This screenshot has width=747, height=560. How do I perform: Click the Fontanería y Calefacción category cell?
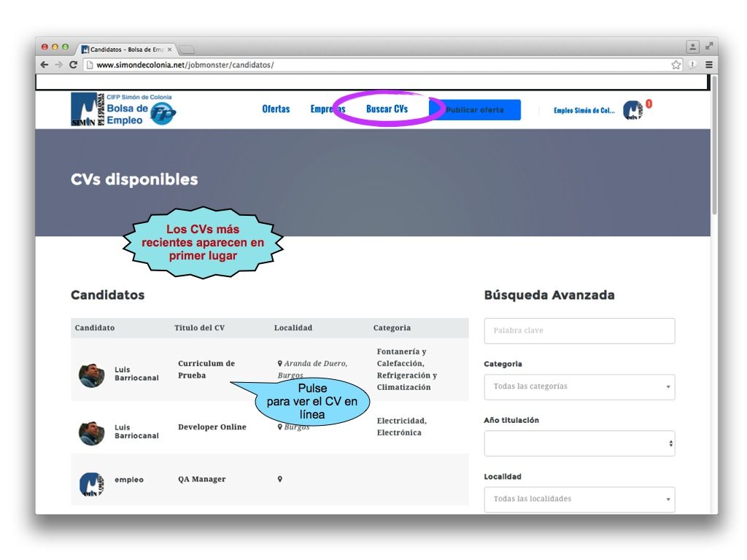pos(406,370)
